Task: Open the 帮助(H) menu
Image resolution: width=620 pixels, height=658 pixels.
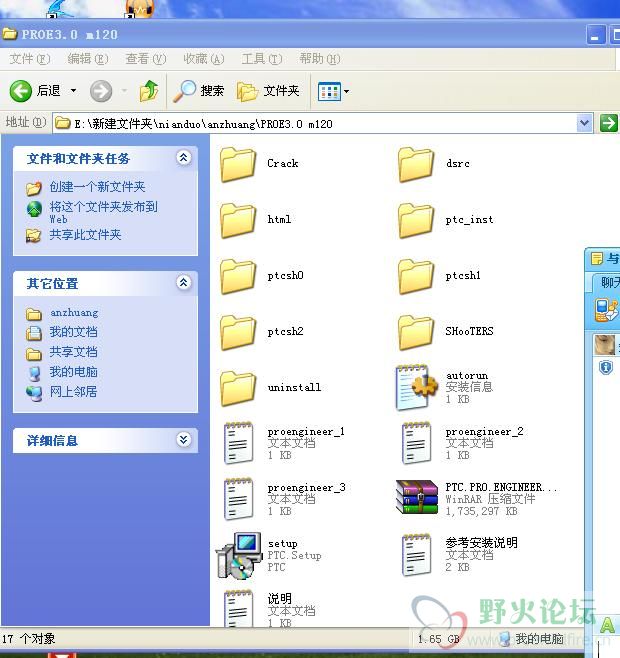Action: (x=319, y=59)
